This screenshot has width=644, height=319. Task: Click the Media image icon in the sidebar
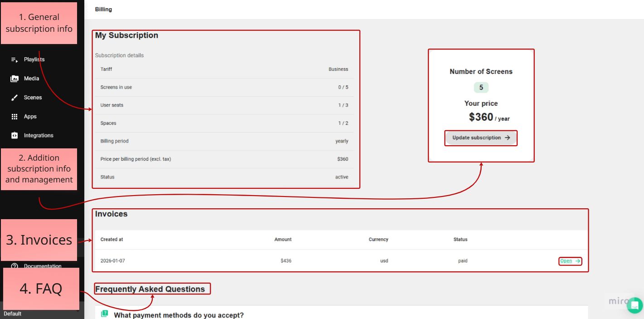click(13, 78)
